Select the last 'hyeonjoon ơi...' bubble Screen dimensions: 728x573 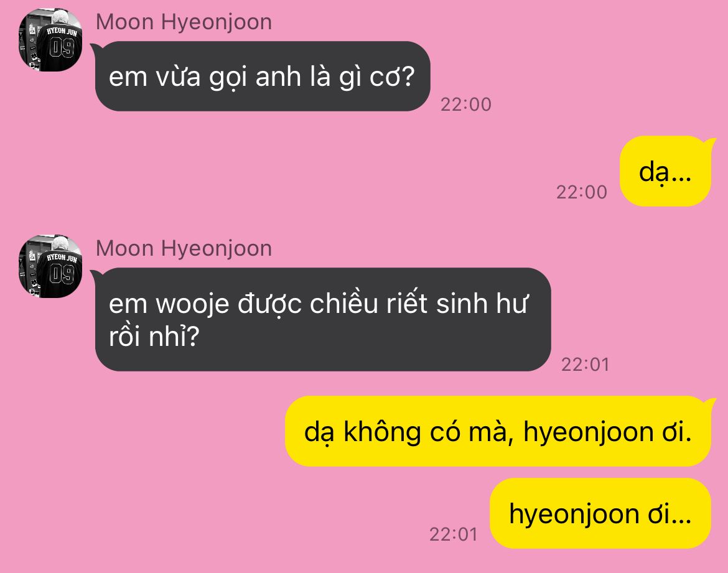point(600,513)
